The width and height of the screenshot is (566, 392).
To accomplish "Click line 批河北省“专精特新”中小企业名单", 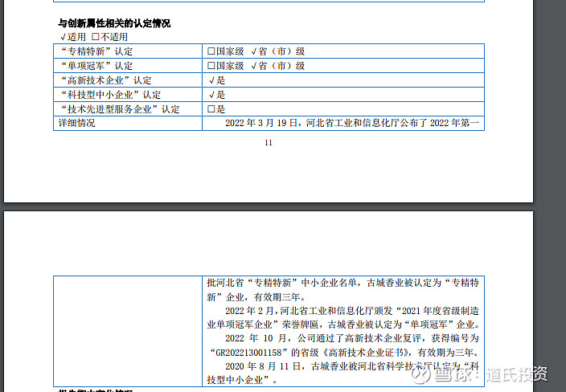I will [343, 283].
